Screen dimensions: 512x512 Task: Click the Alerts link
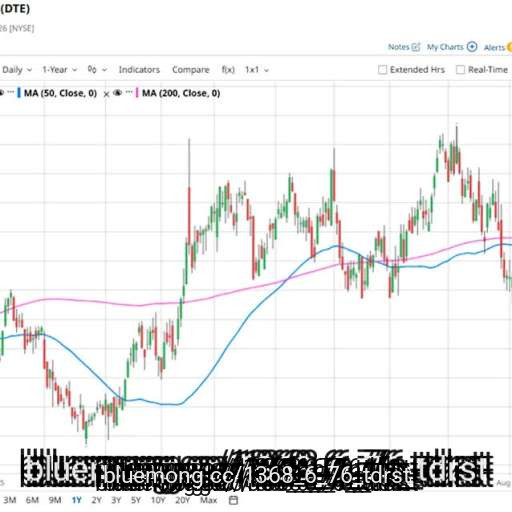click(x=494, y=48)
